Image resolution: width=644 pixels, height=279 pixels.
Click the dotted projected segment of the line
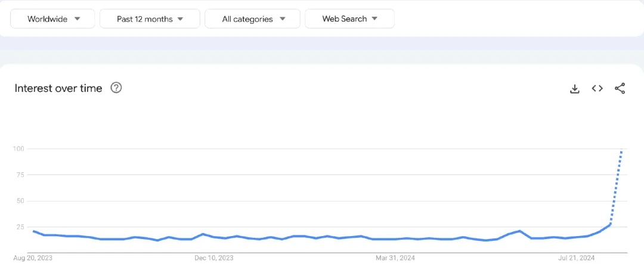pyautogui.click(x=616, y=187)
